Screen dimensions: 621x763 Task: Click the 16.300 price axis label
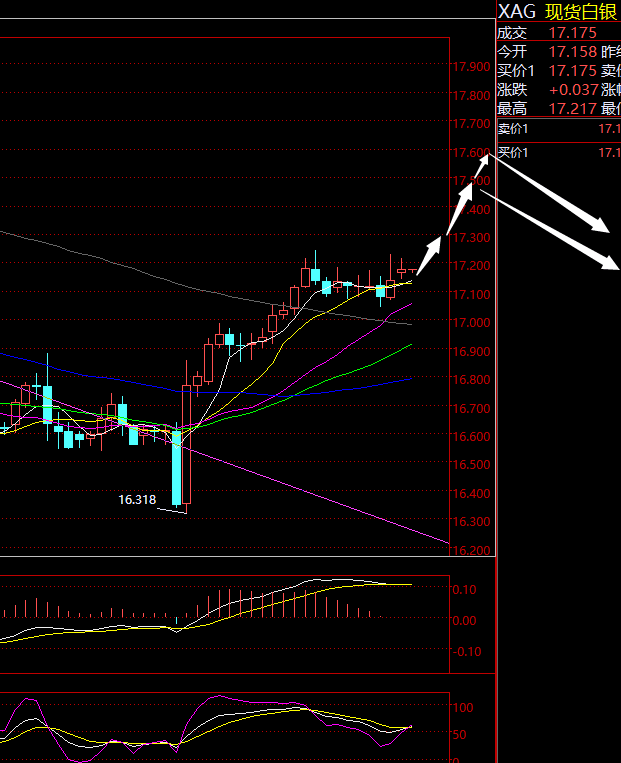click(x=471, y=522)
